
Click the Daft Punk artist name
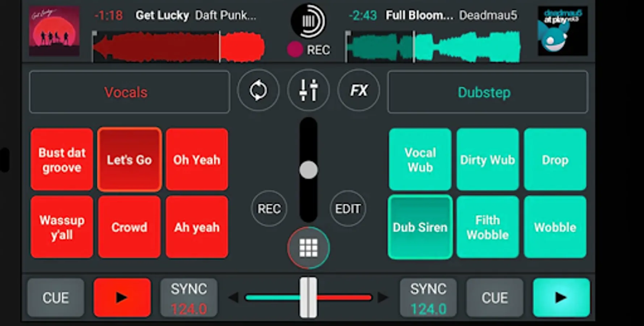(x=226, y=16)
